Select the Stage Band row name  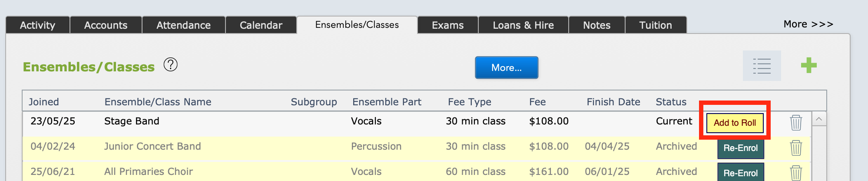point(132,121)
